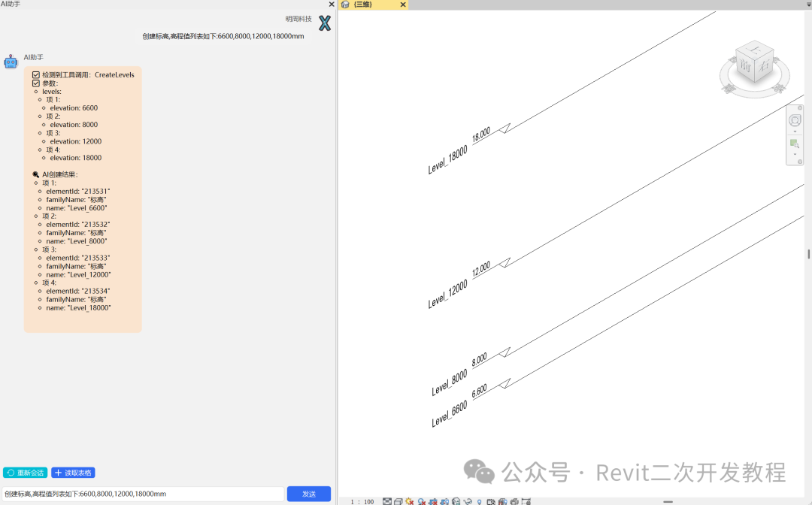Change the visual style from the view control bar
Viewport: 812px width, 505px height.
[x=399, y=500]
